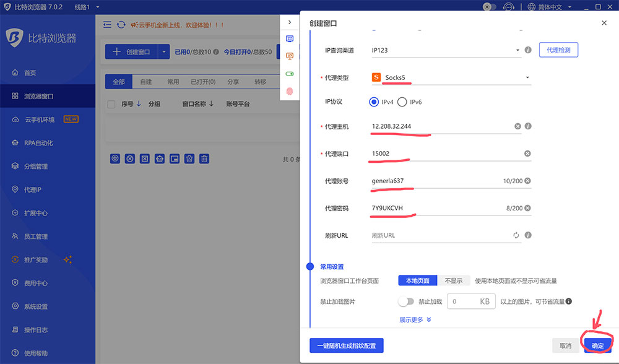
Task: Open the 首页 home sidebar item
Action: (x=48, y=72)
